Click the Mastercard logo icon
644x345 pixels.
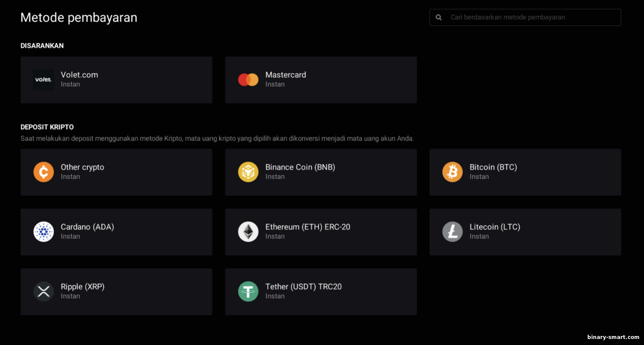click(x=248, y=79)
